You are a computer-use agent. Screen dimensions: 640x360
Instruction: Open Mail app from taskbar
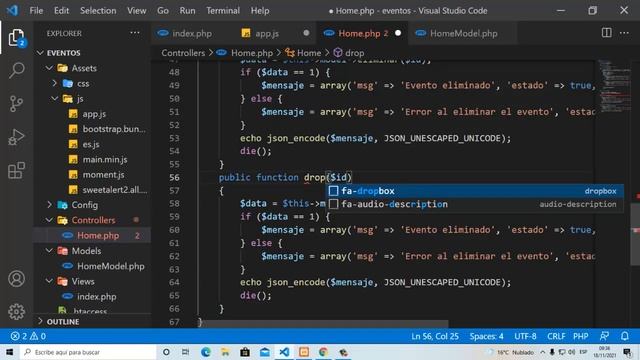pos(264,352)
